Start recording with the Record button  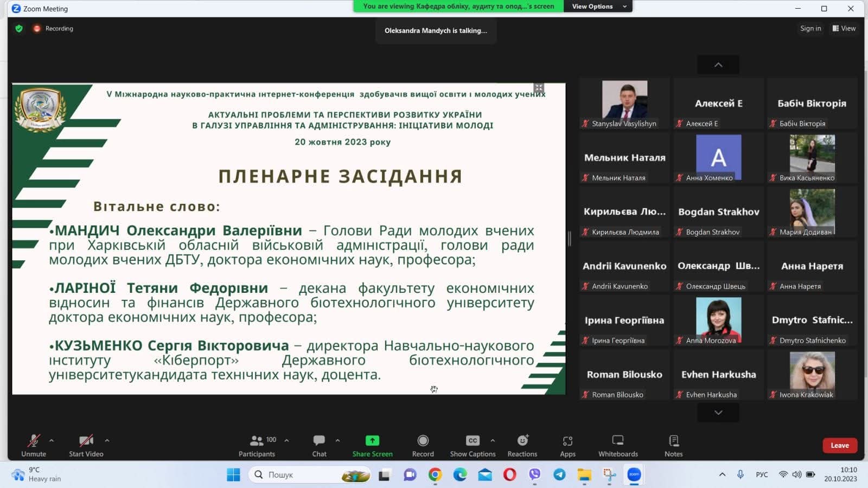pyautogui.click(x=423, y=445)
